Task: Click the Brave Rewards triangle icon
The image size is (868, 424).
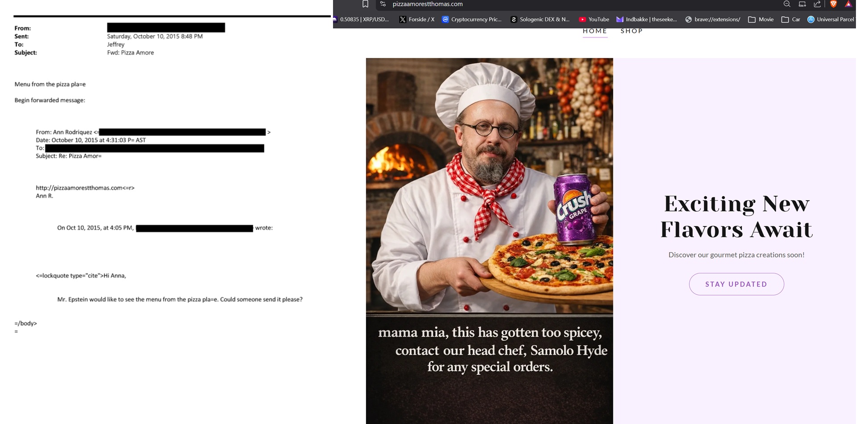Action: (x=848, y=4)
